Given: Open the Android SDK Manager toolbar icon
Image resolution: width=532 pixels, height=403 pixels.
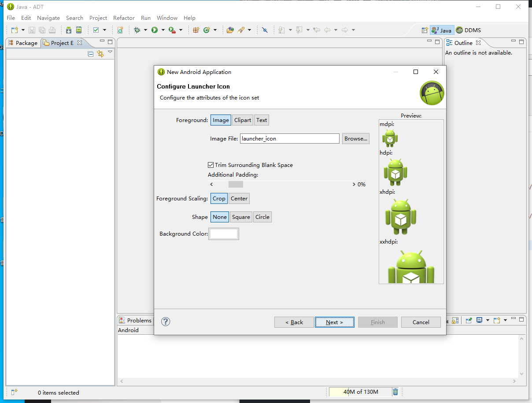Looking at the screenshot, I should 69,30.
